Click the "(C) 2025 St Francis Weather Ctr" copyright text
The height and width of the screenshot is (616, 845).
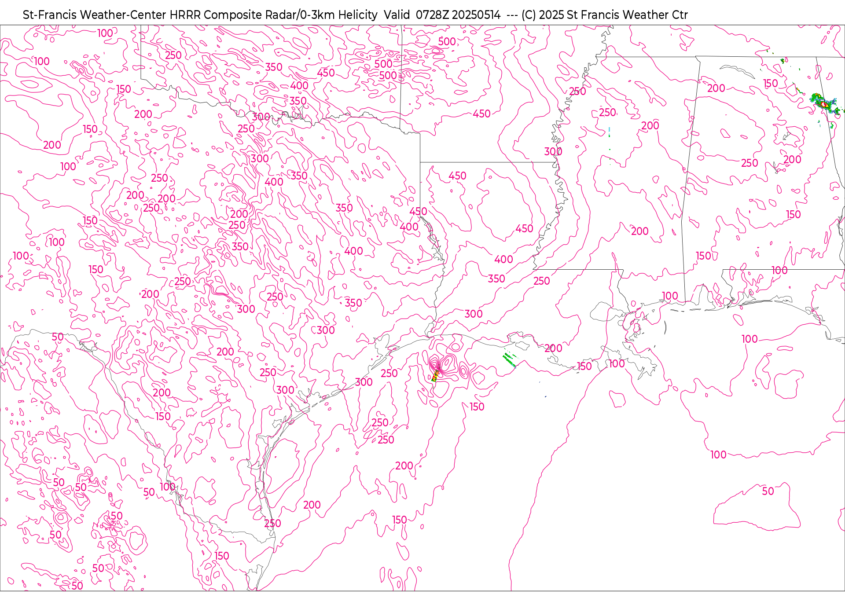point(604,15)
